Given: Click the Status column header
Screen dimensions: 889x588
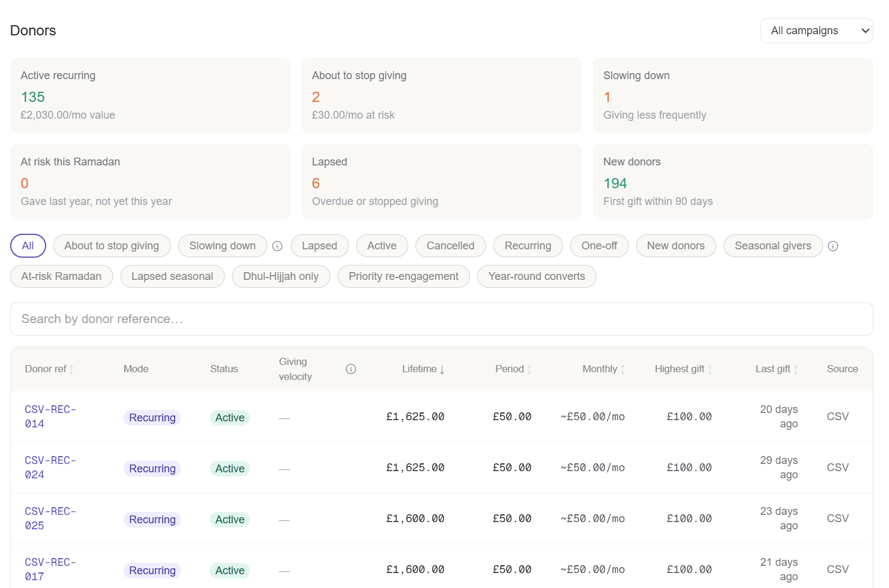Looking at the screenshot, I should pyautogui.click(x=224, y=369).
